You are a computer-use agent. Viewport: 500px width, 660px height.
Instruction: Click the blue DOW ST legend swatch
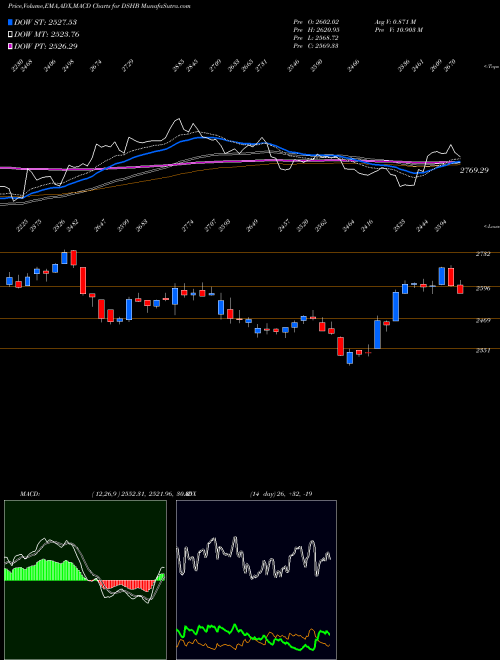point(10,22)
